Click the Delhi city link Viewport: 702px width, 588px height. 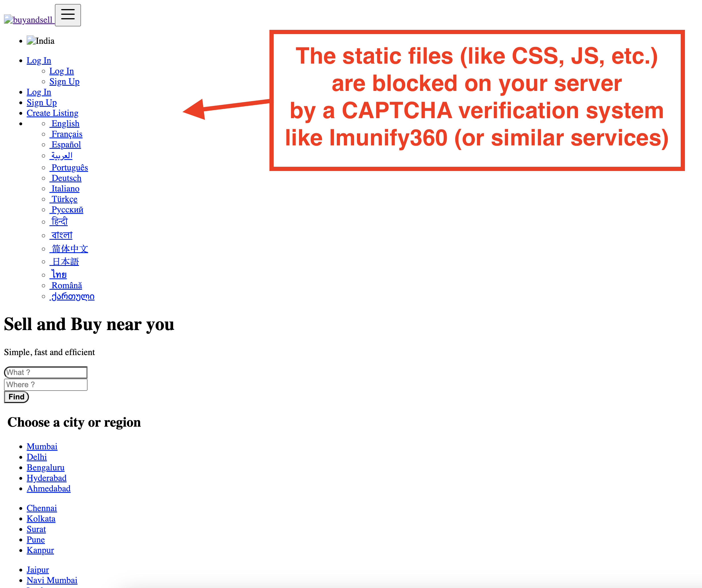pos(36,457)
